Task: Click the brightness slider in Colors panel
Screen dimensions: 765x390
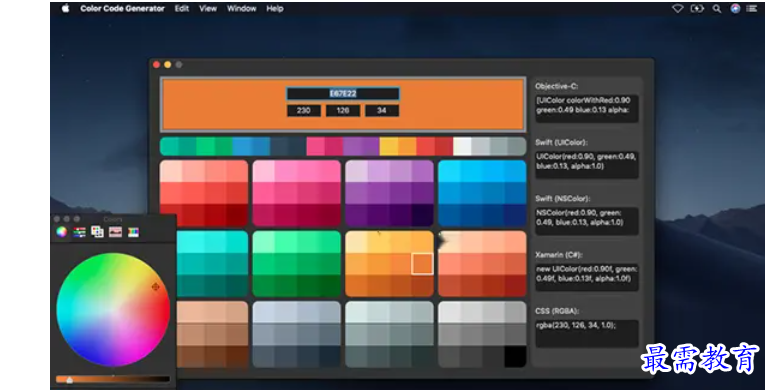Action: [113, 379]
